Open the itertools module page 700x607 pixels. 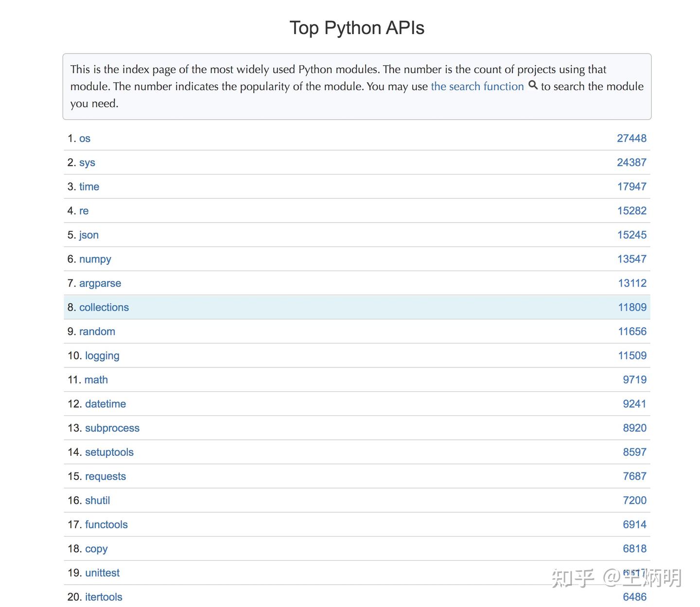pyautogui.click(x=104, y=597)
